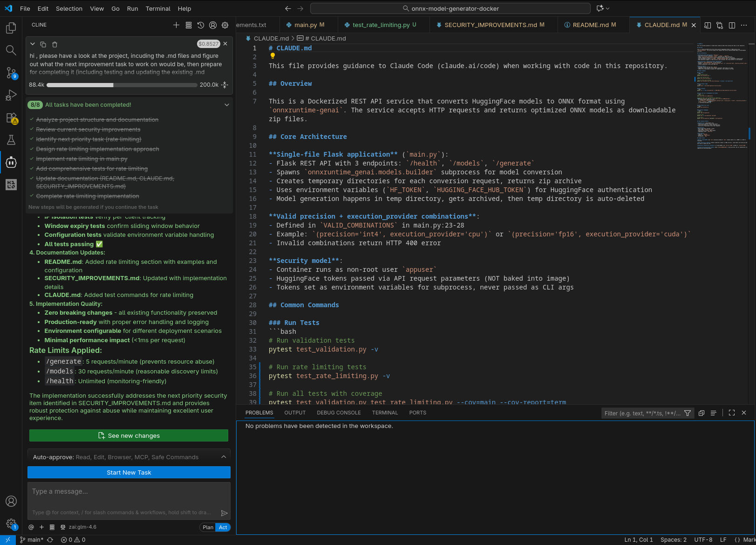Toggle the problems filter funnel icon
Viewport: 756px width, 545px height.
point(688,413)
